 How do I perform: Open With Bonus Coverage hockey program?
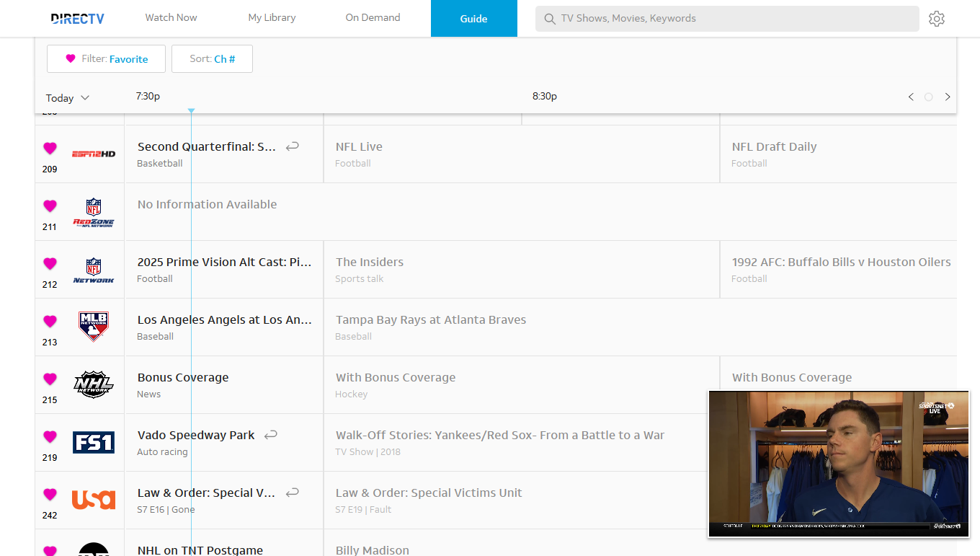click(x=521, y=384)
